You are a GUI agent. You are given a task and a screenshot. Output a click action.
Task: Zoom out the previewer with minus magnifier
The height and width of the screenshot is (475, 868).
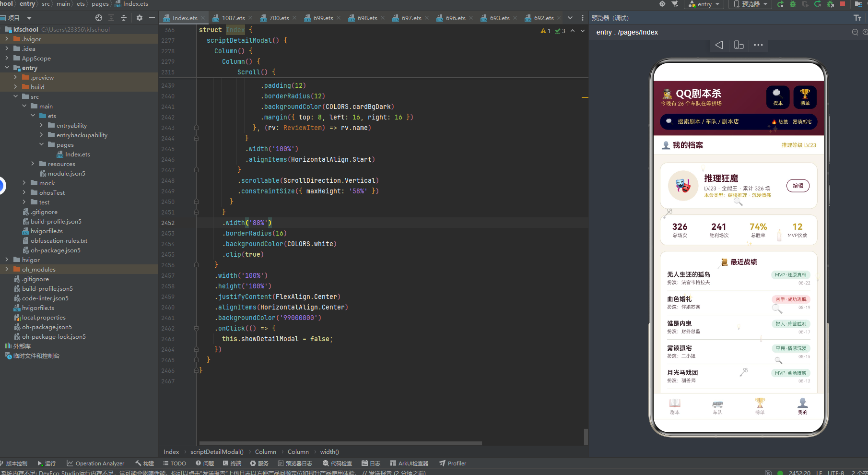pos(855,32)
